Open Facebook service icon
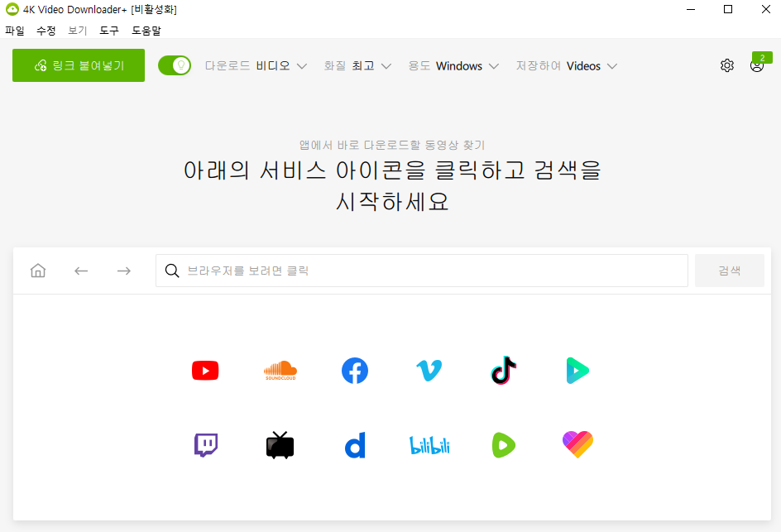 pyautogui.click(x=355, y=371)
